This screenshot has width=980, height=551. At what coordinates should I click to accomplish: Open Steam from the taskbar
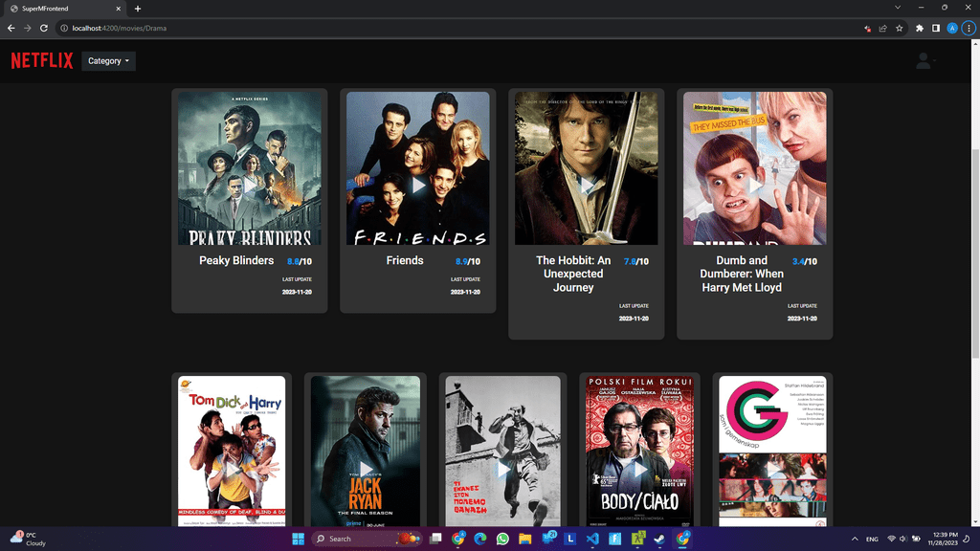pos(659,539)
